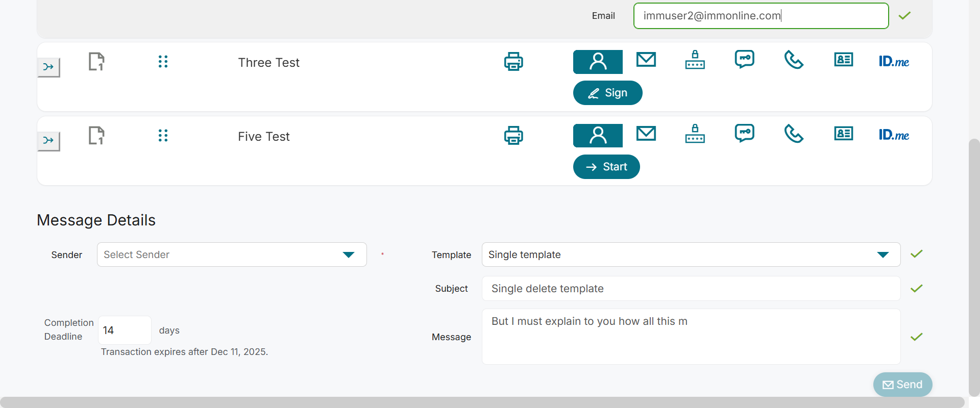Expand the Three Test recipient row
Image resolution: width=980 pixels, height=408 pixels.
(x=48, y=67)
